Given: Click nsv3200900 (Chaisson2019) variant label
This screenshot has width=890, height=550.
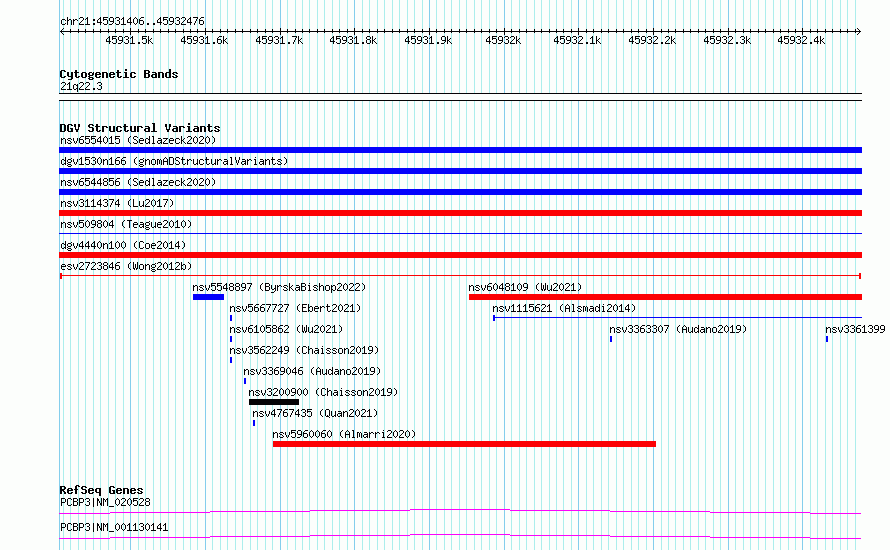Looking at the screenshot, I should pyautogui.click(x=324, y=392).
